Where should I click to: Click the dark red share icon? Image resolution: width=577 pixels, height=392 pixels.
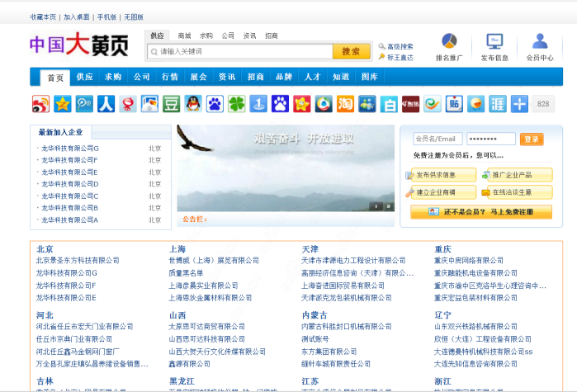[410, 104]
